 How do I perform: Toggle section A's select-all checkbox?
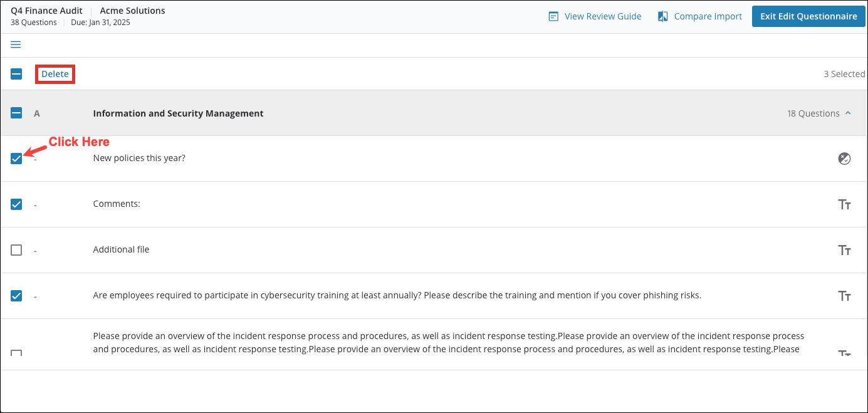click(x=16, y=113)
